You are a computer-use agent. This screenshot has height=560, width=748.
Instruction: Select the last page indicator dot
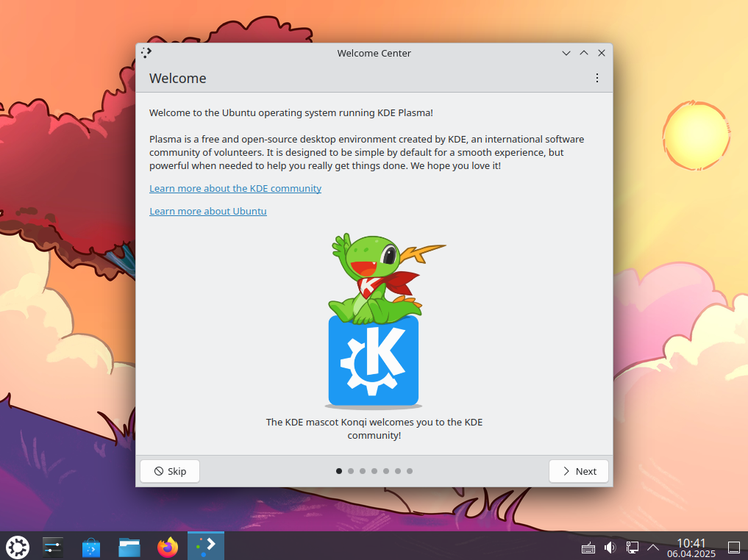point(410,471)
